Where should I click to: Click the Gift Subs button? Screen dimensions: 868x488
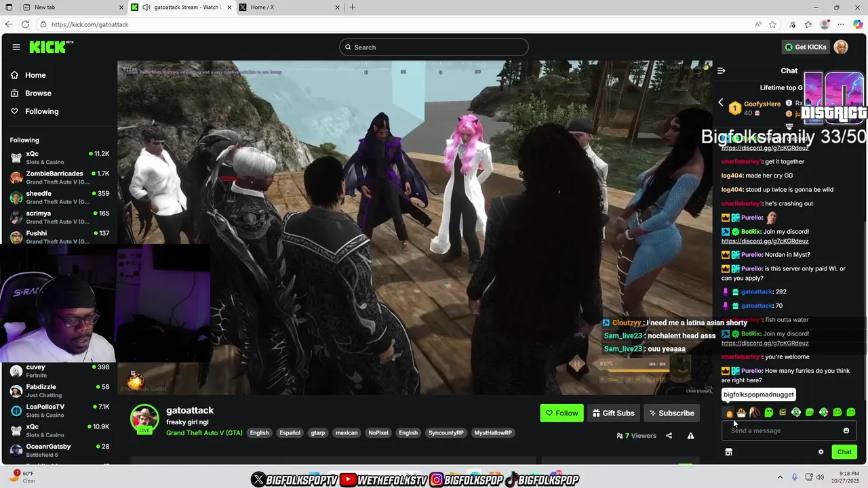pos(614,413)
